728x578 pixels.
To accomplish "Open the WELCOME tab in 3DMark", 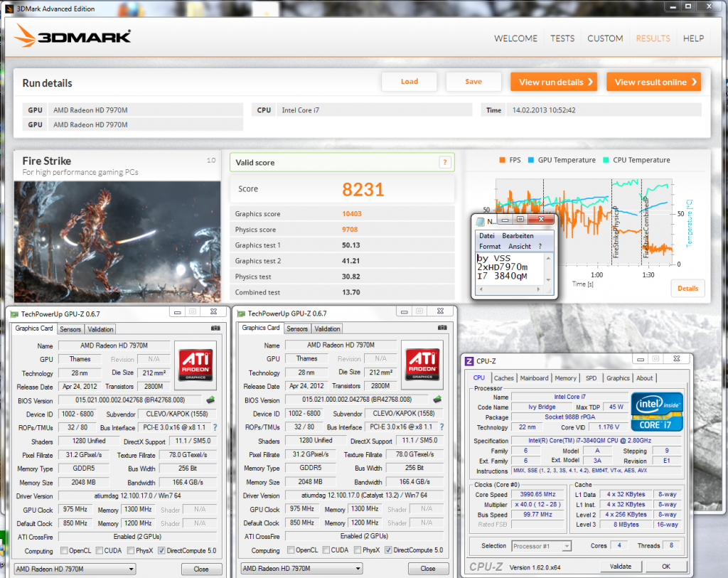I will click(x=515, y=38).
